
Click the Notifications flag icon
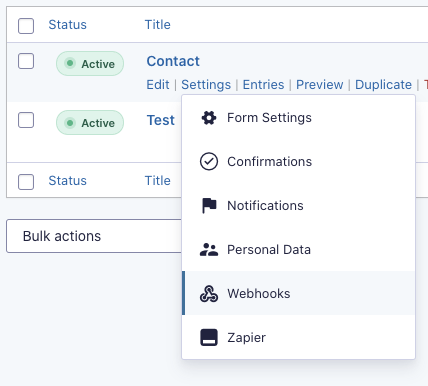coord(209,205)
